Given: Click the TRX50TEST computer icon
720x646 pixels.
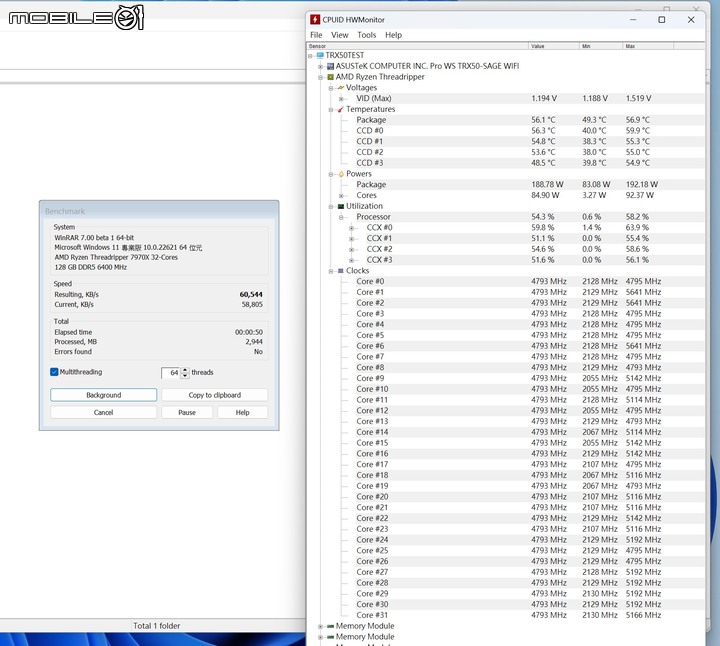Looking at the screenshot, I should 320,55.
